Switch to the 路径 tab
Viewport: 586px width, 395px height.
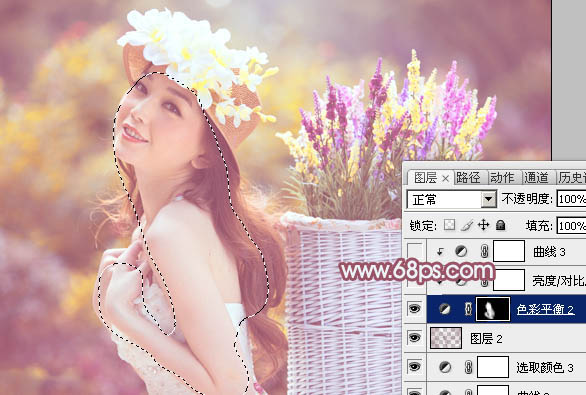[x=468, y=178]
